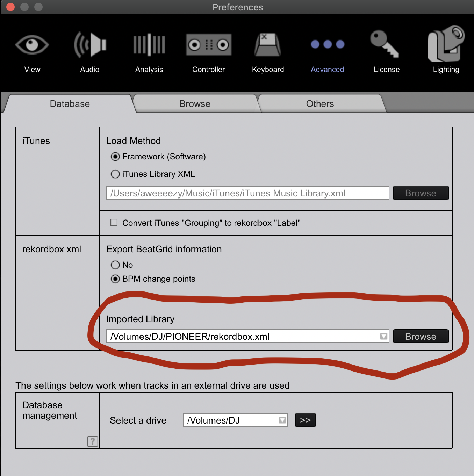Open the Lighting preferences icon
This screenshot has height=476, width=474.
pos(446,44)
